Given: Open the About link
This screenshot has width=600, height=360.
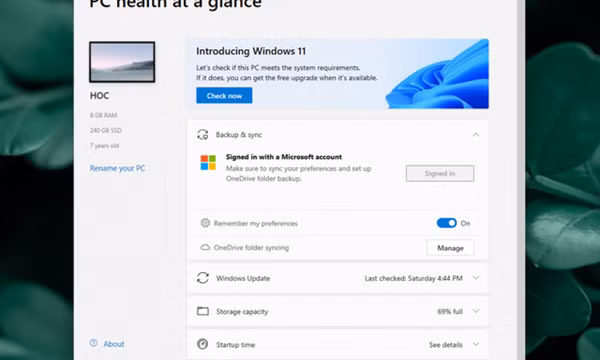Looking at the screenshot, I should click(114, 344).
